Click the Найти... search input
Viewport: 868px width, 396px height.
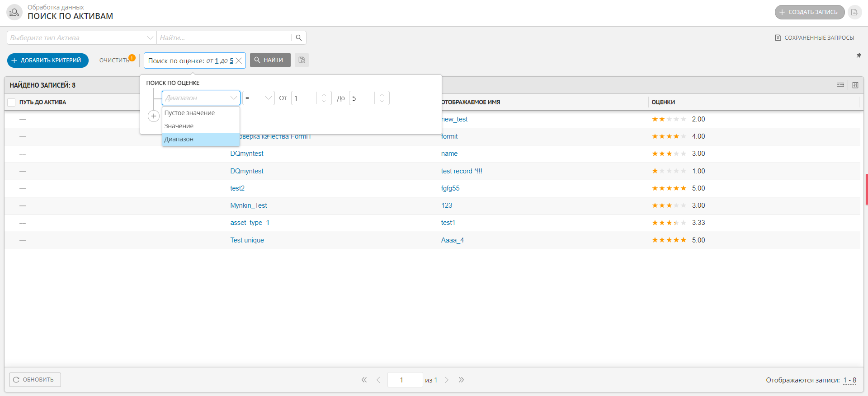224,38
